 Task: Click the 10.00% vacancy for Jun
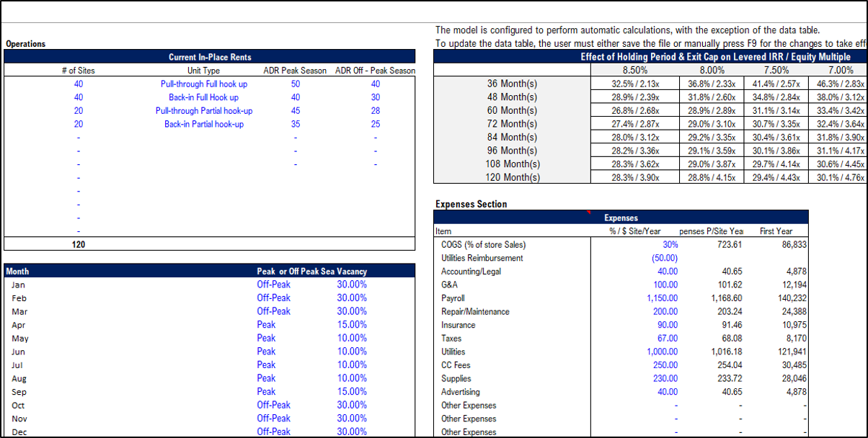[352, 352]
